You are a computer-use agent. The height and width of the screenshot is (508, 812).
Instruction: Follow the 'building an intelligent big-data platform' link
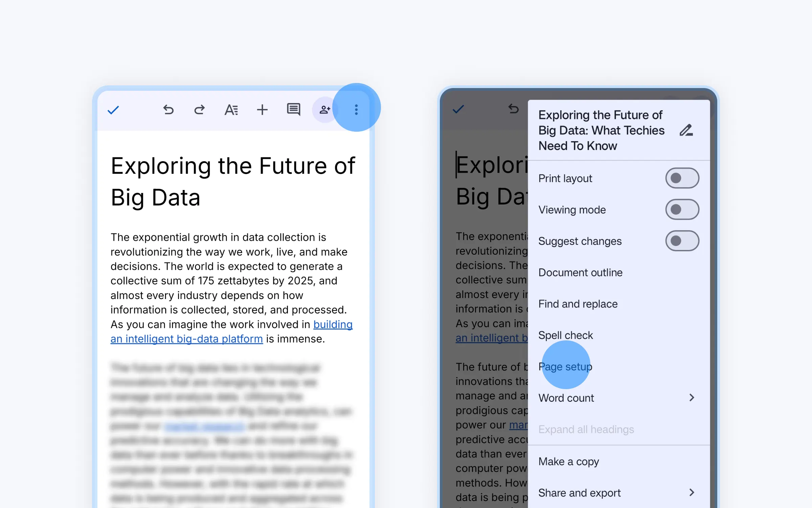click(x=187, y=339)
